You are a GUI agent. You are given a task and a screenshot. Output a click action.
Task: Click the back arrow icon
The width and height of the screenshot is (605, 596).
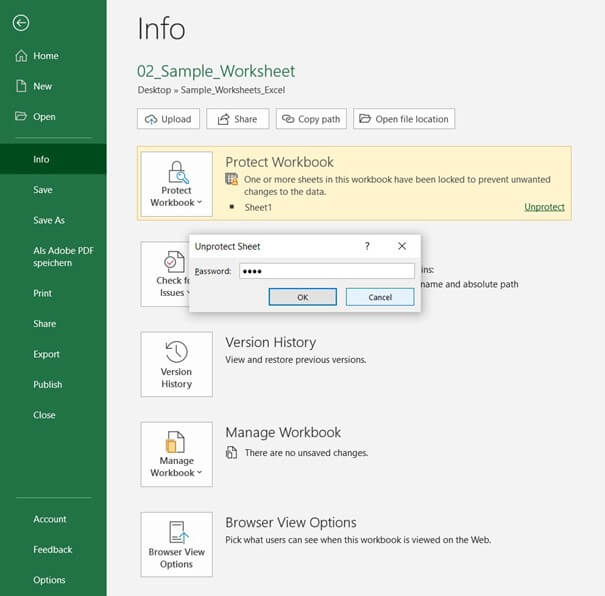(x=21, y=23)
